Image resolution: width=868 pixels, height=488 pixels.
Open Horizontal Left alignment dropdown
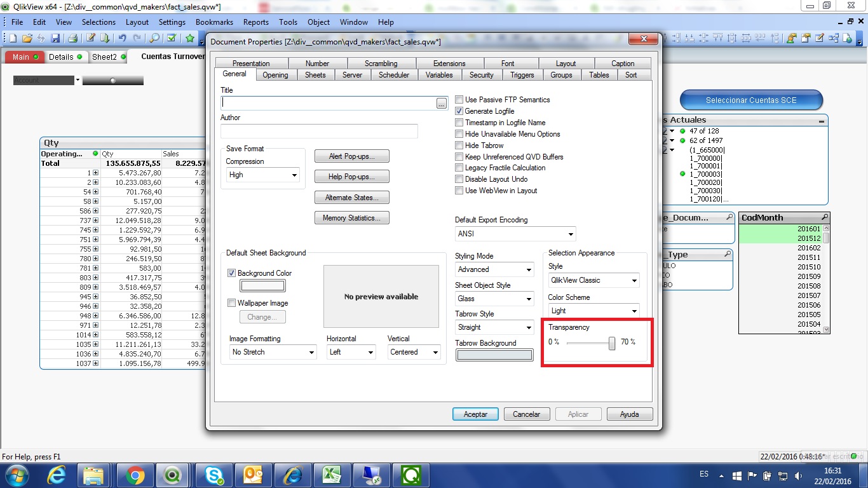(x=351, y=352)
